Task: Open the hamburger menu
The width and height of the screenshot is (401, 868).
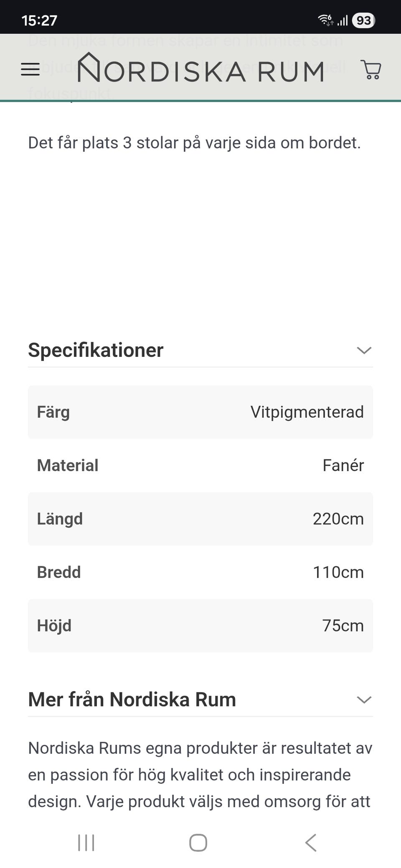Action: 30,69
